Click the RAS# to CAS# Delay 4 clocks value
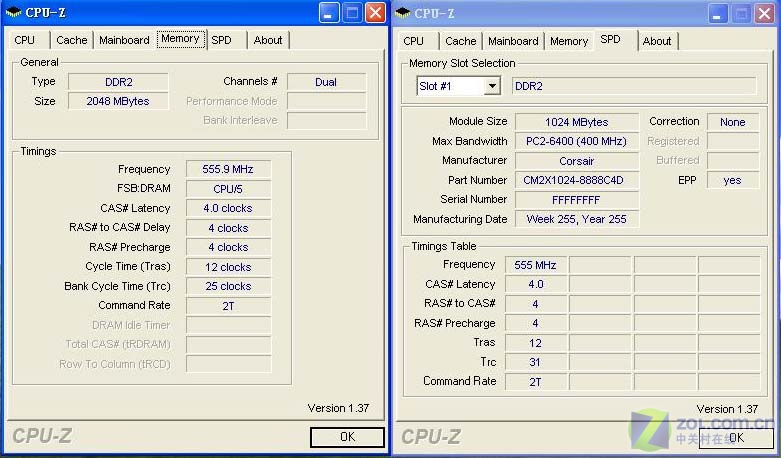 click(x=228, y=228)
